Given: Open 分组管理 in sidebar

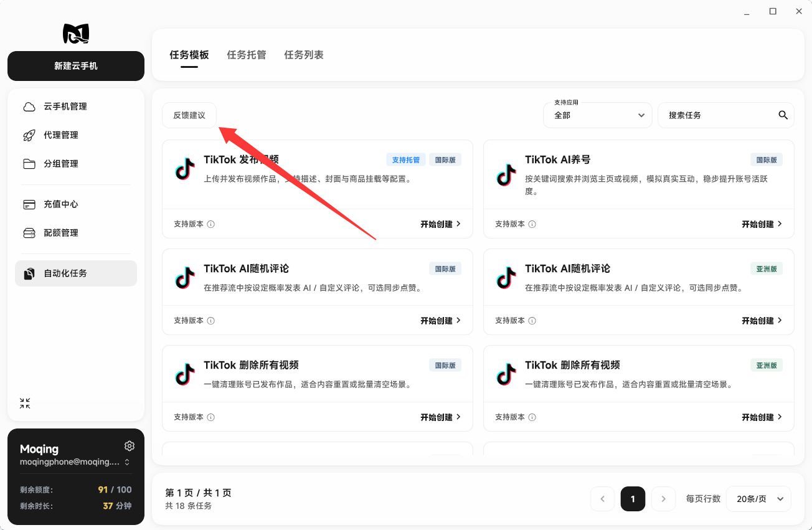Looking at the screenshot, I should click(x=76, y=164).
